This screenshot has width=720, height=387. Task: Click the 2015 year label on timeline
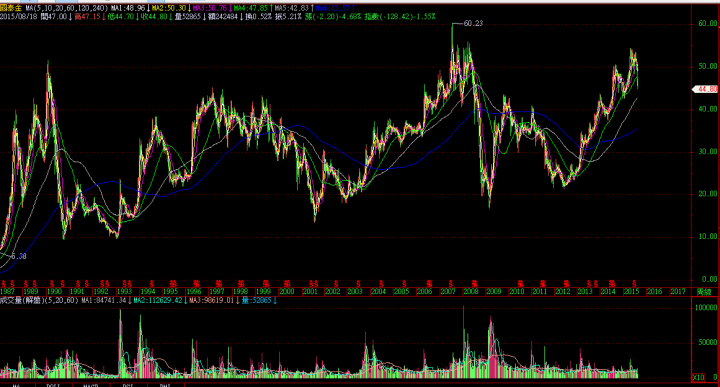(631, 291)
